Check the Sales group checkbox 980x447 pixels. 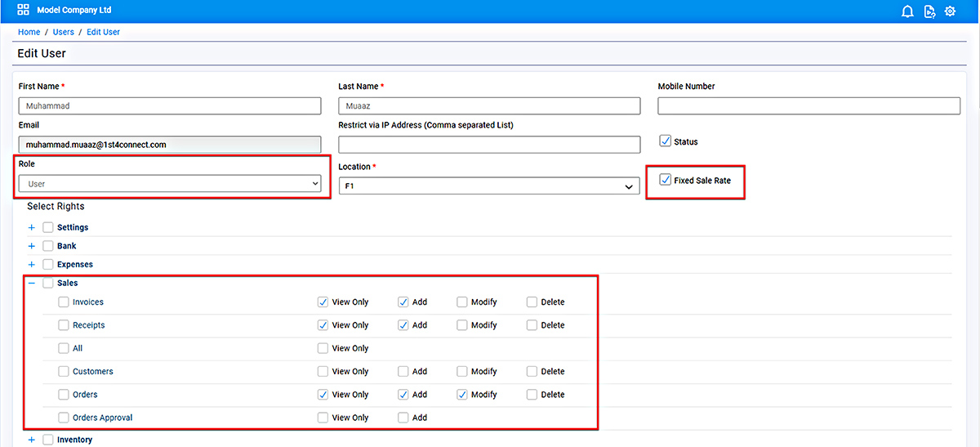pyautogui.click(x=48, y=284)
